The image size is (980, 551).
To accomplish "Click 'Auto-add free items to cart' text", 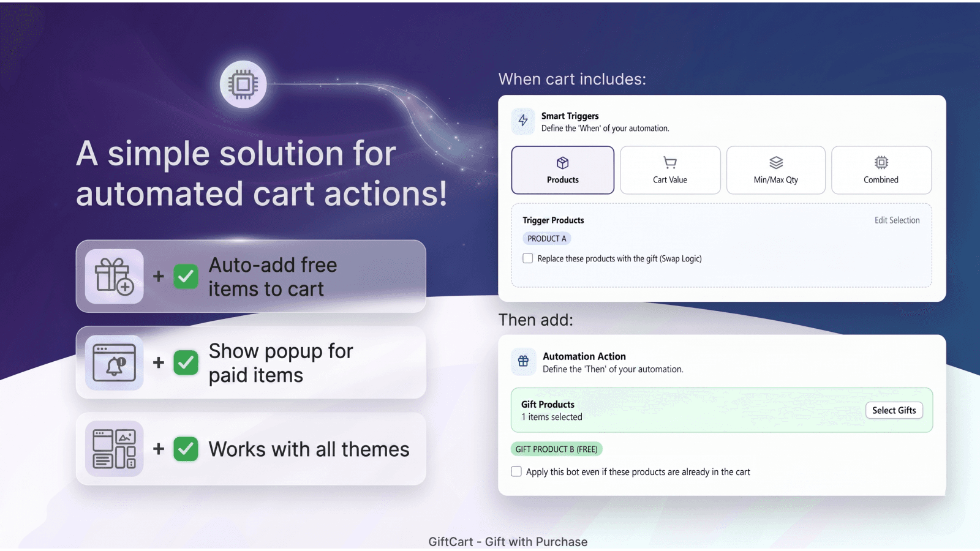I will pyautogui.click(x=273, y=277).
